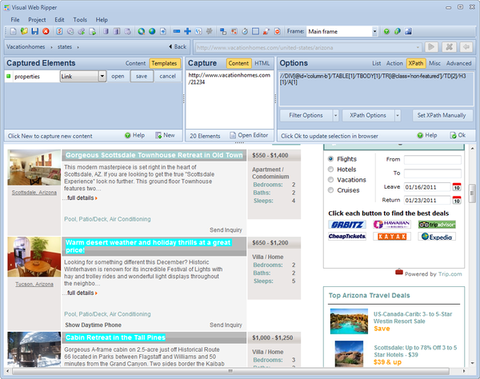Click the blue plus add icon in toolbar
Screen dimensions: 480x379
188,31
